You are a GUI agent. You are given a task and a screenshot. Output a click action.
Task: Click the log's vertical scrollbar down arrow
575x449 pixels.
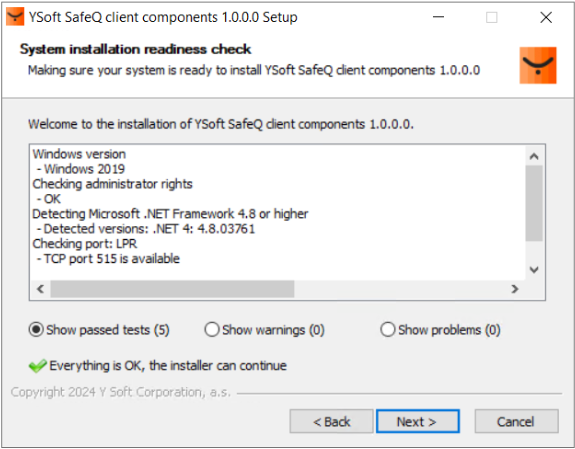click(x=534, y=270)
